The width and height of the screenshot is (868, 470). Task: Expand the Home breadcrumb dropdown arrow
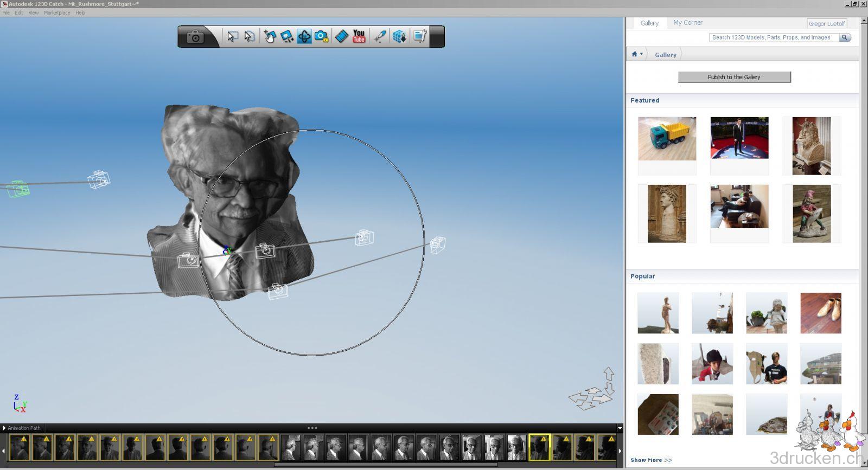tap(641, 54)
